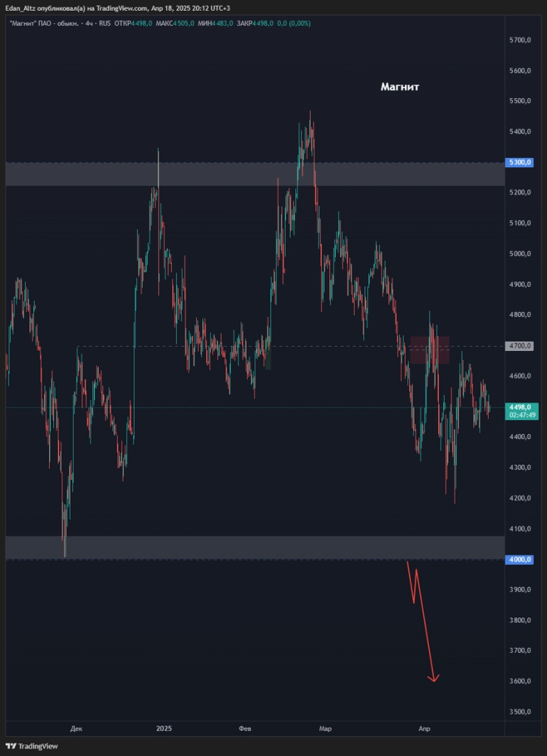Click the 3800,0 price axis label
Image resolution: width=547 pixels, height=756 pixels.
(520, 620)
